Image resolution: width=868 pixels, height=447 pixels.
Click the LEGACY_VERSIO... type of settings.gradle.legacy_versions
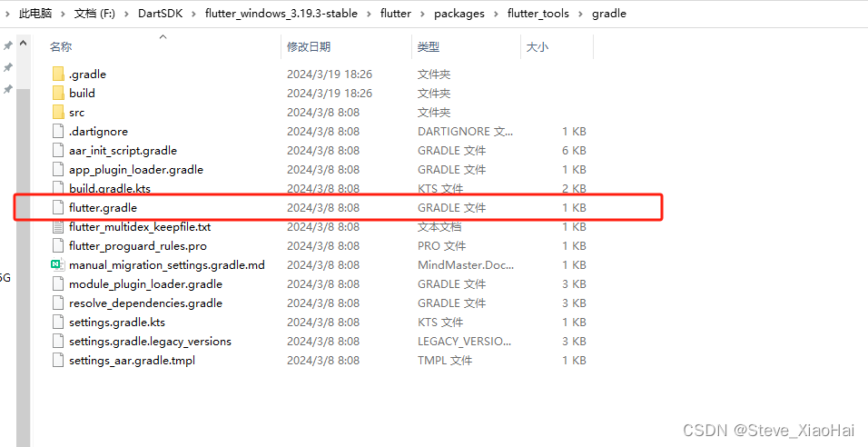pyautogui.click(x=465, y=342)
